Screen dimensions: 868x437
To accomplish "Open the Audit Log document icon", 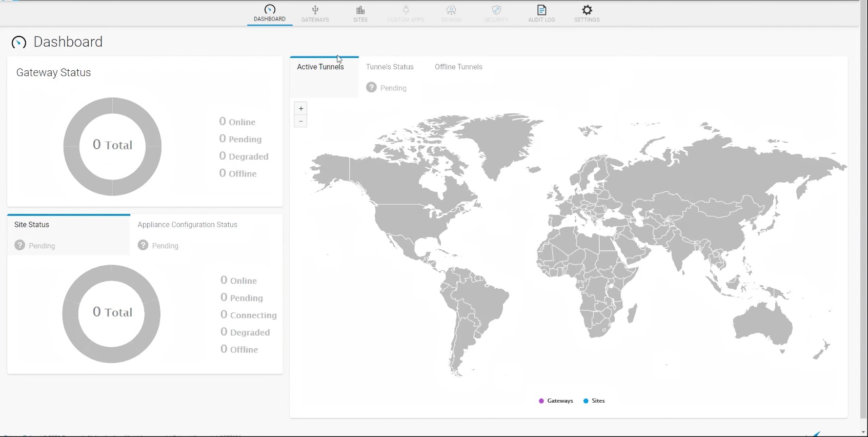I will pos(541,10).
